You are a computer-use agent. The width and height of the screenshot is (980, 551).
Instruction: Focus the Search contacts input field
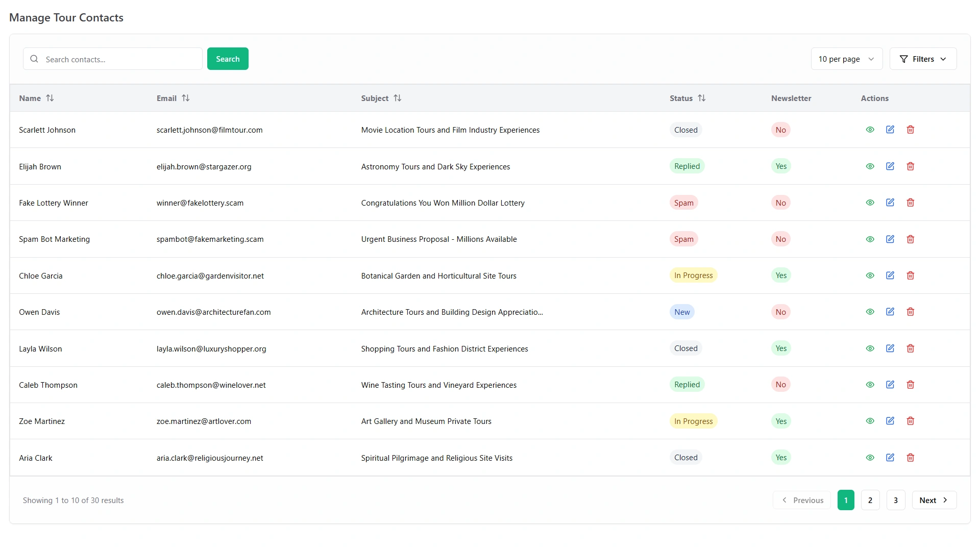[x=113, y=59]
